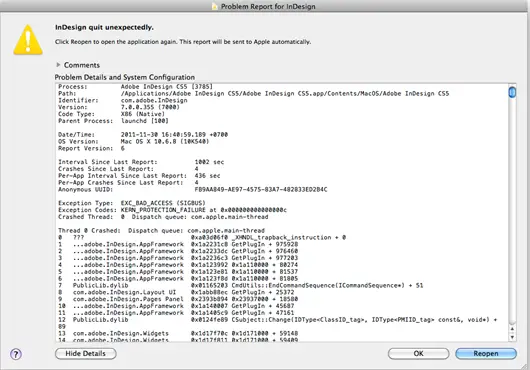Click the yellow warning triangle icon
This screenshot has height=370, width=530.
click(28, 40)
